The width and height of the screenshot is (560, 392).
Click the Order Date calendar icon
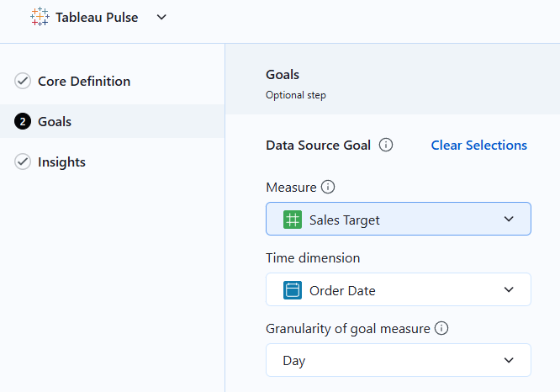[x=293, y=290]
